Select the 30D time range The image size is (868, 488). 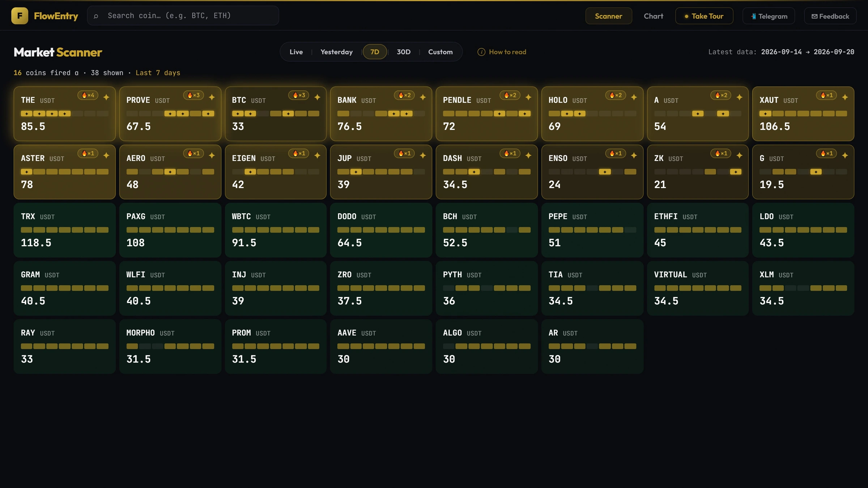click(x=404, y=52)
